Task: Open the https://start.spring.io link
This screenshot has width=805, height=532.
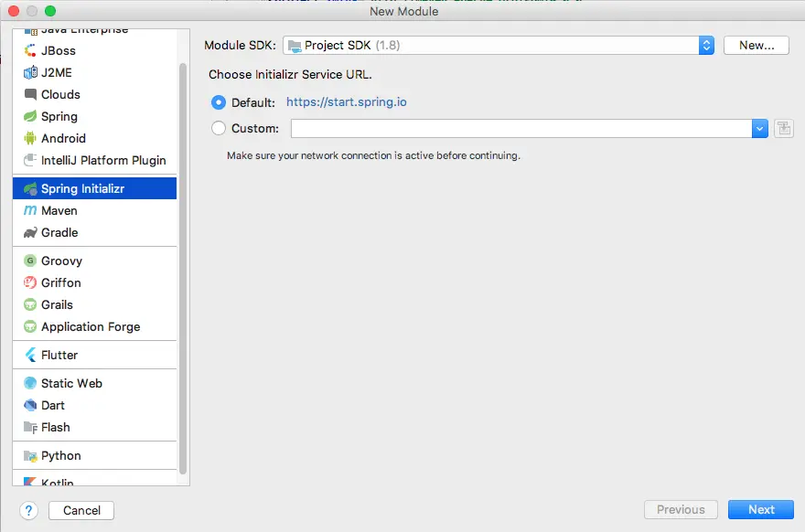Action: pyautogui.click(x=347, y=101)
